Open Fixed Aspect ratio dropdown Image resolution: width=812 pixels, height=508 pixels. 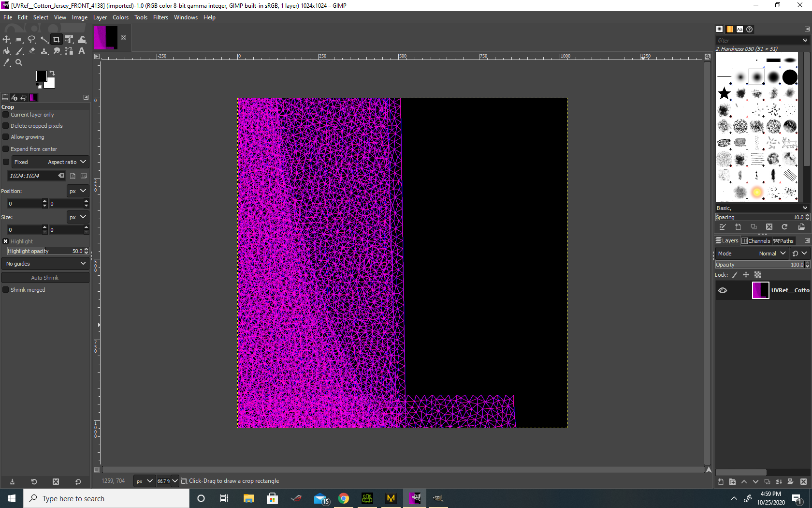pyautogui.click(x=50, y=162)
